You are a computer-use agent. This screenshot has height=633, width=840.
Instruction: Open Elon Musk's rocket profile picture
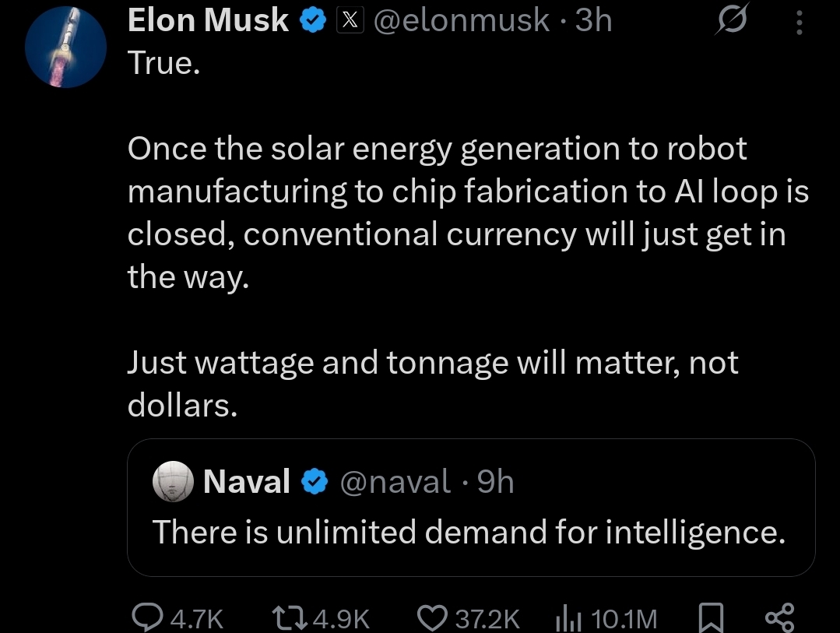[x=65, y=48]
